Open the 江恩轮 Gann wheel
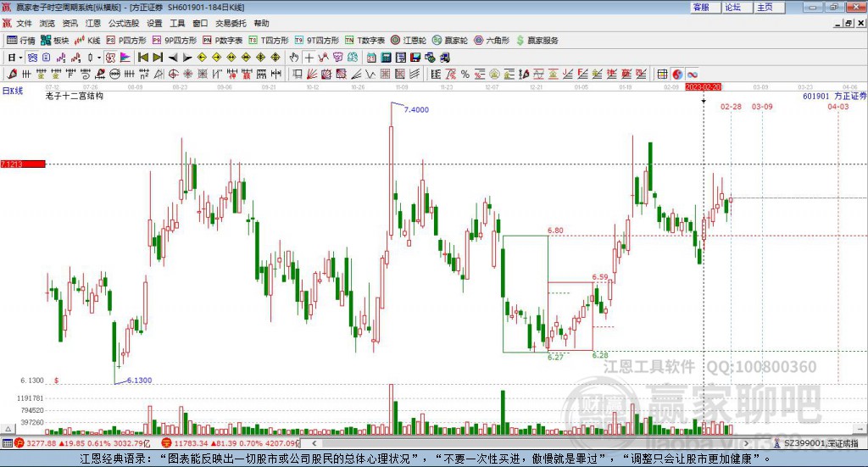The image size is (868, 467). [409, 41]
